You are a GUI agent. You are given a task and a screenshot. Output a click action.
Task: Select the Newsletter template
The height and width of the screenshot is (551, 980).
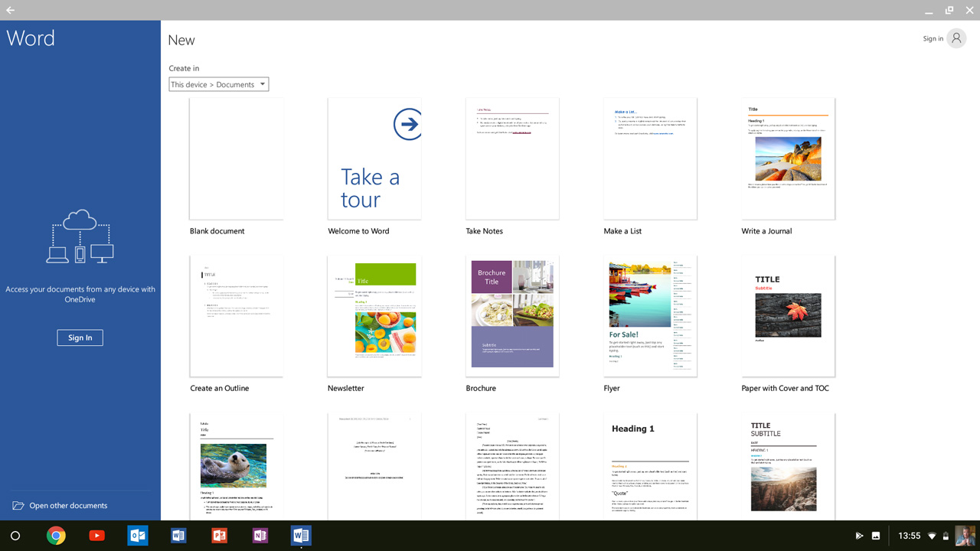click(x=374, y=315)
